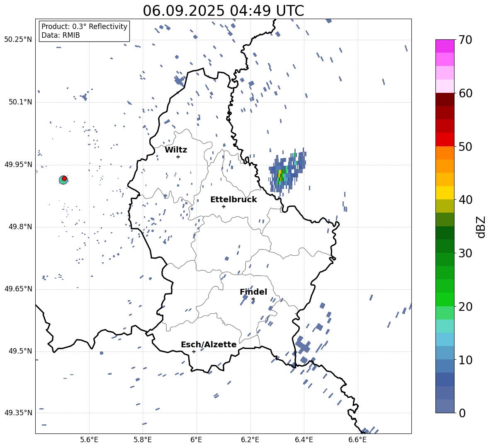Click the 6.2°E longitude label

click(250, 440)
